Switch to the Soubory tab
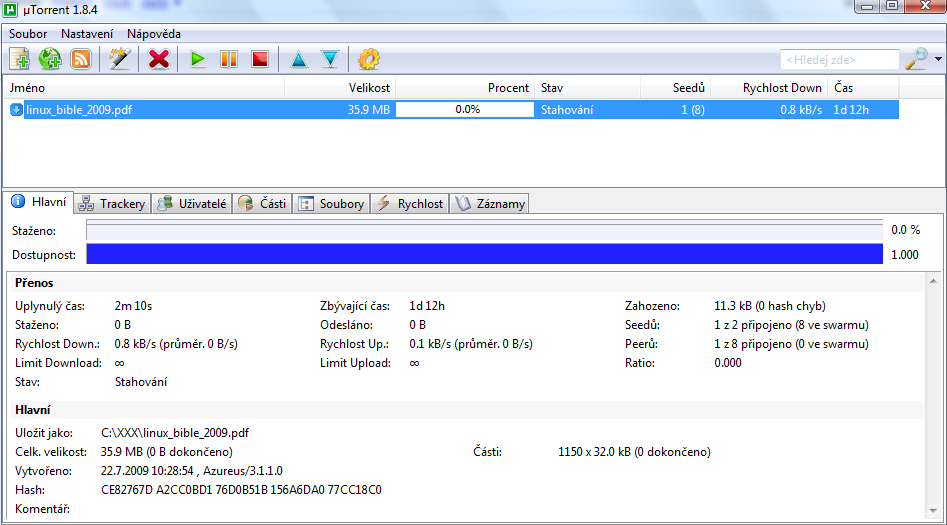947x525 pixels. (x=332, y=204)
